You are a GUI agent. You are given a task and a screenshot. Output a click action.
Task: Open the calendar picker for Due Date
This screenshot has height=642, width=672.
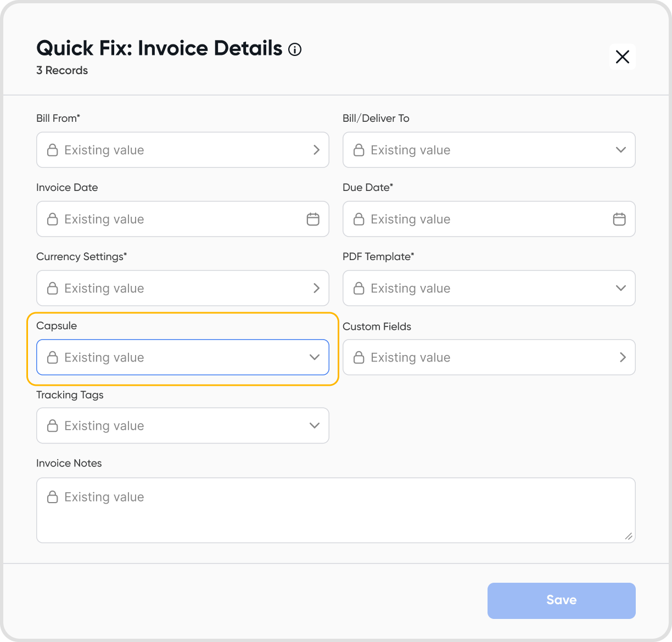coord(619,219)
